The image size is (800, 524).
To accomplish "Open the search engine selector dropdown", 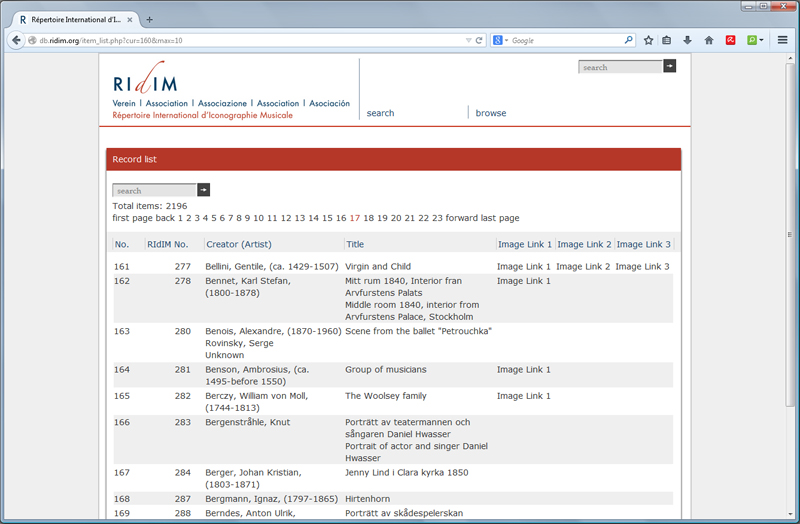I will (x=500, y=40).
